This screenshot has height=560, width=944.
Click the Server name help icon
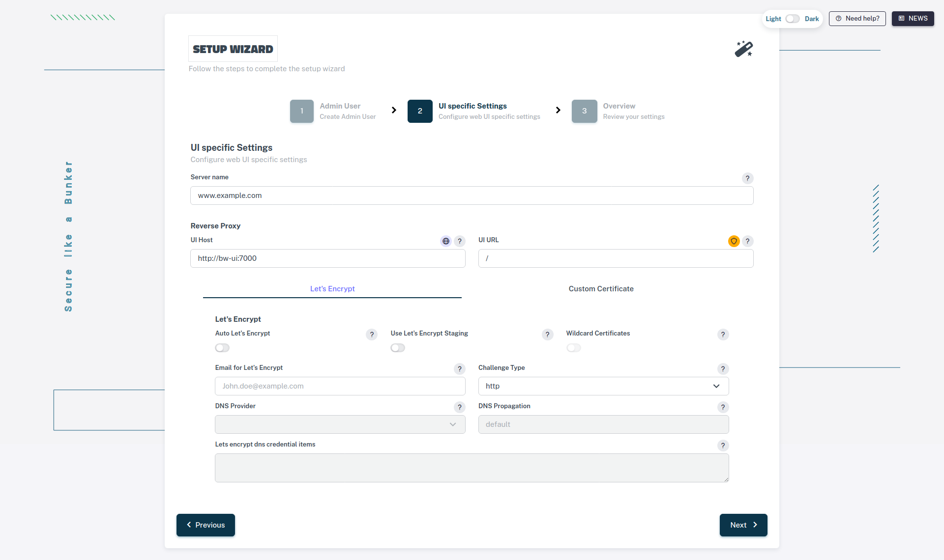(x=747, y=178)
